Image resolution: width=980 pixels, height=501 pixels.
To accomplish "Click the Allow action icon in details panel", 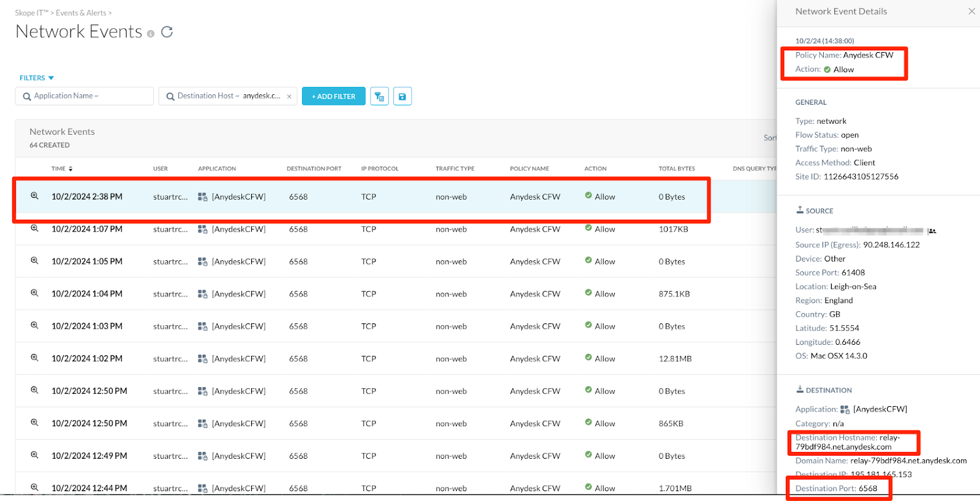I will (827, 70).
